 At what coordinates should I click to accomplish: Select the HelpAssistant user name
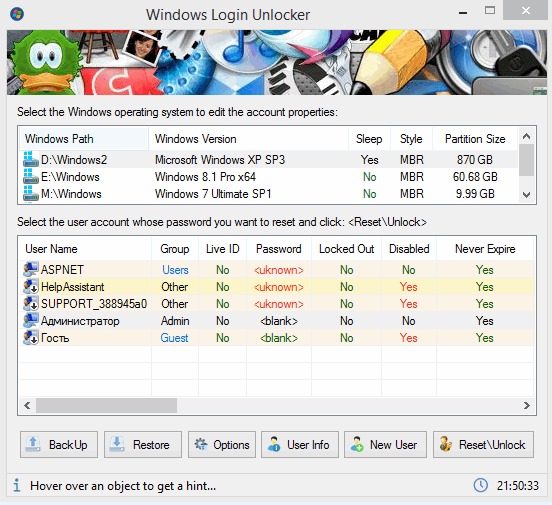[x=73, y=287]
